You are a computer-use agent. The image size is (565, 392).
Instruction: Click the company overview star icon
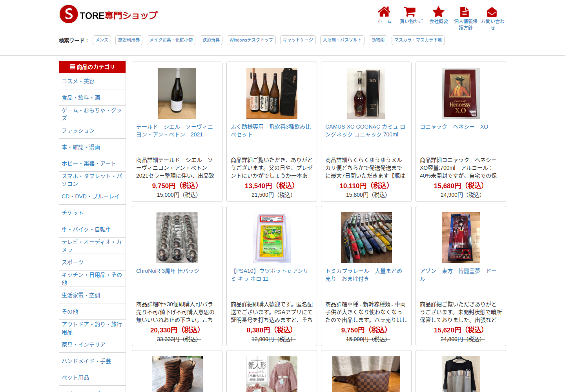click(x=438, y=11)
